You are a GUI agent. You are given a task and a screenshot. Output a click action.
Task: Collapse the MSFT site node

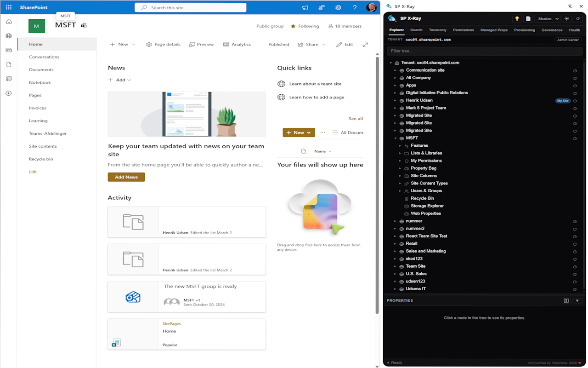click(396, 138)
